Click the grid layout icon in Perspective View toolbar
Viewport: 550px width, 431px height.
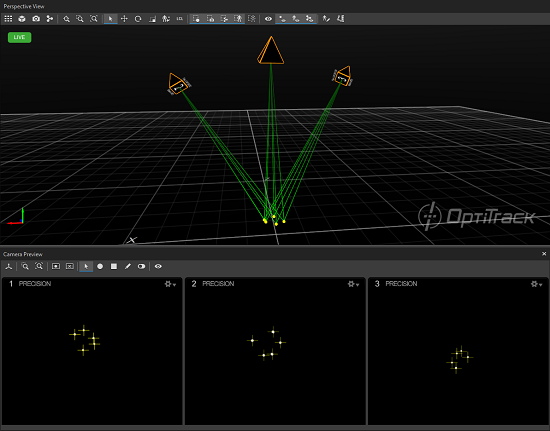8,19
